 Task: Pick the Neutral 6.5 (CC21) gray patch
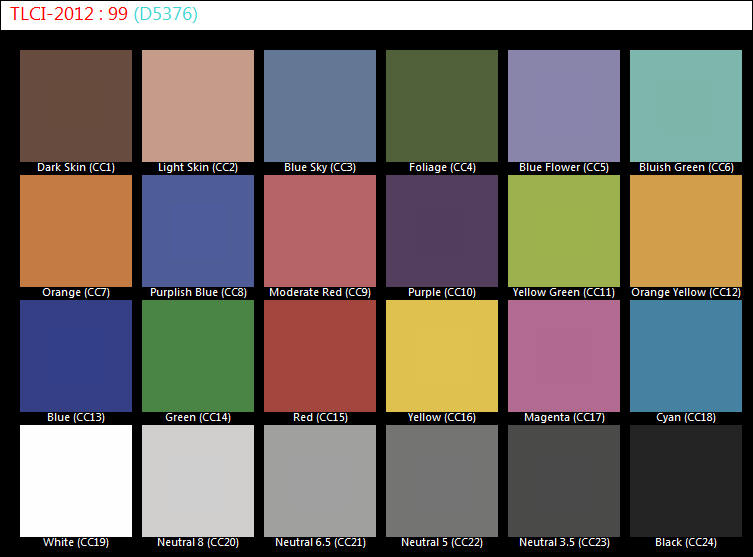[x=320, y=481]
